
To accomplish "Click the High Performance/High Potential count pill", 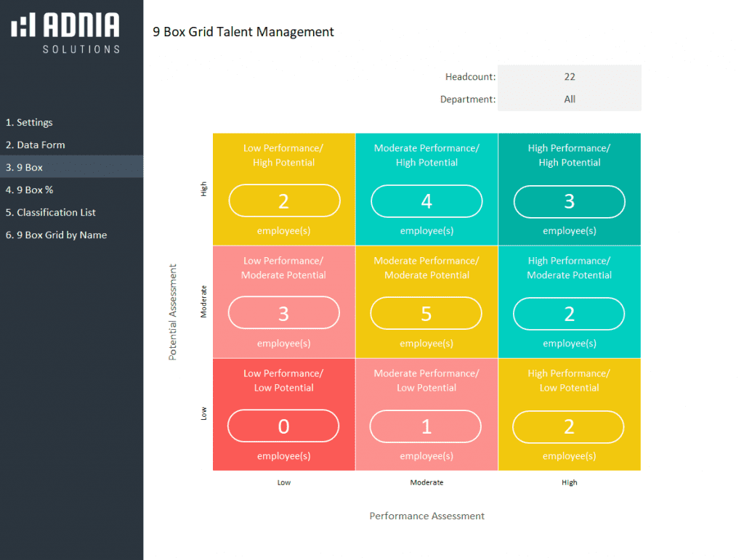I will 569,201.
